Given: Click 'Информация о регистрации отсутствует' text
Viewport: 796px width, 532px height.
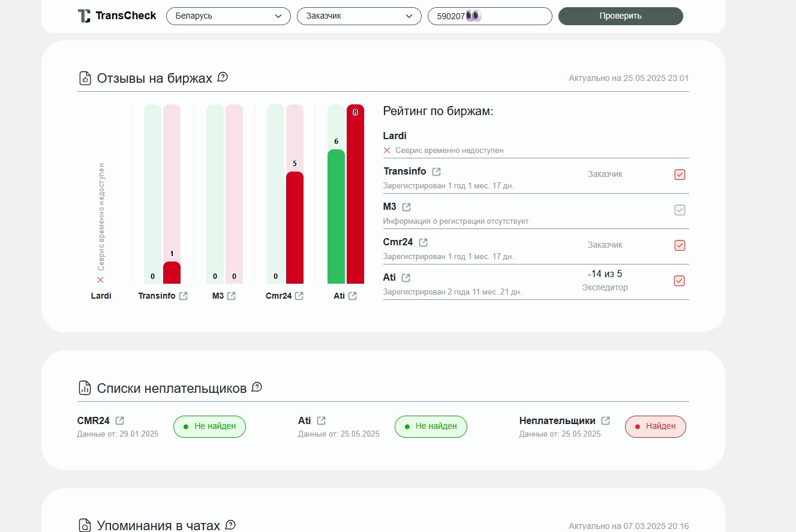Looking at the screenshot, I should point(456,221).
